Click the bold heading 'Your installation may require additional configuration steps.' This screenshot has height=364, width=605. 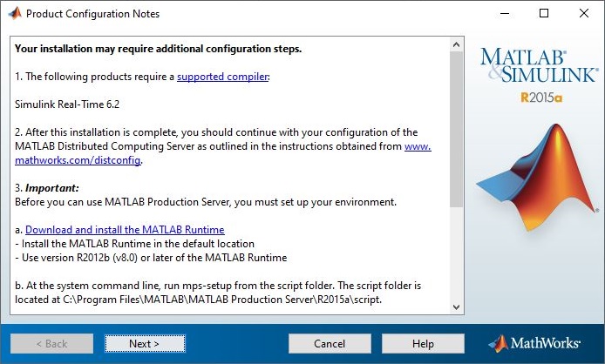(x=158, y=49)
